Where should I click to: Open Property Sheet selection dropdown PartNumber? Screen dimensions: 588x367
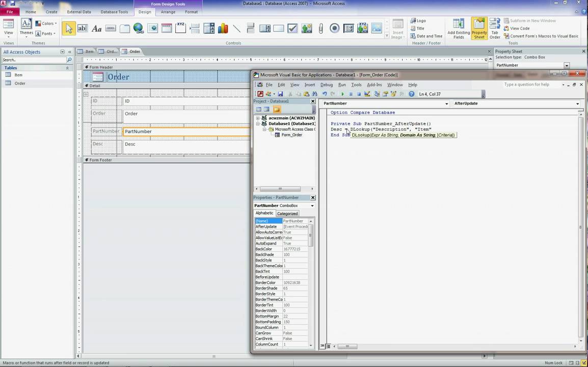[x=567, y=65]
